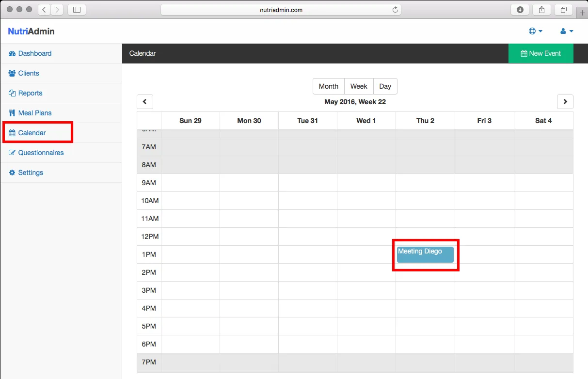Select the Week view tab
The image size is (588, 379).
click(x=359, y=86)
